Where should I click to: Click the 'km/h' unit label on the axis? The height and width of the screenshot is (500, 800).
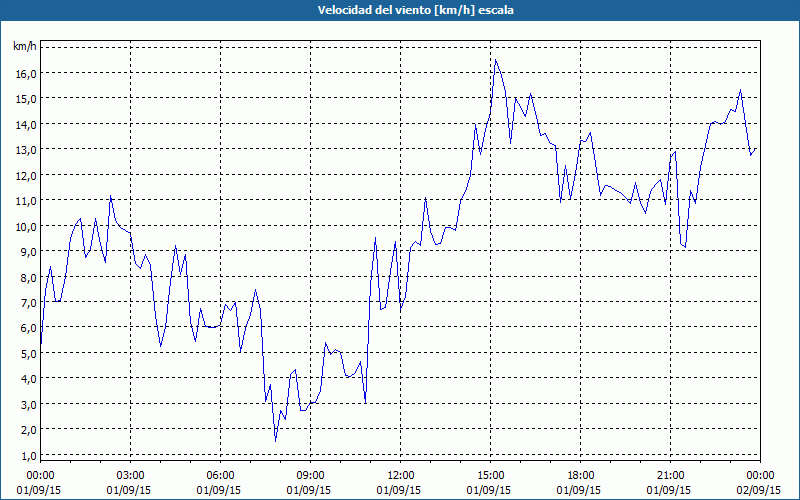point(25,47)
